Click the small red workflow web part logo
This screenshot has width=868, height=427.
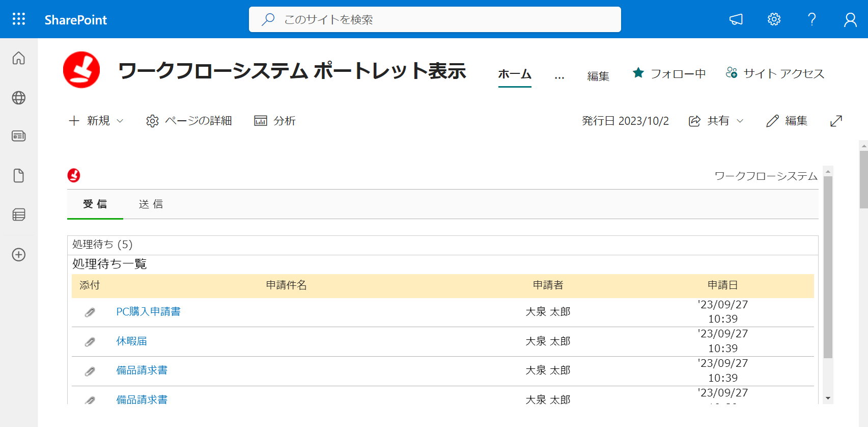click(74, 175)
